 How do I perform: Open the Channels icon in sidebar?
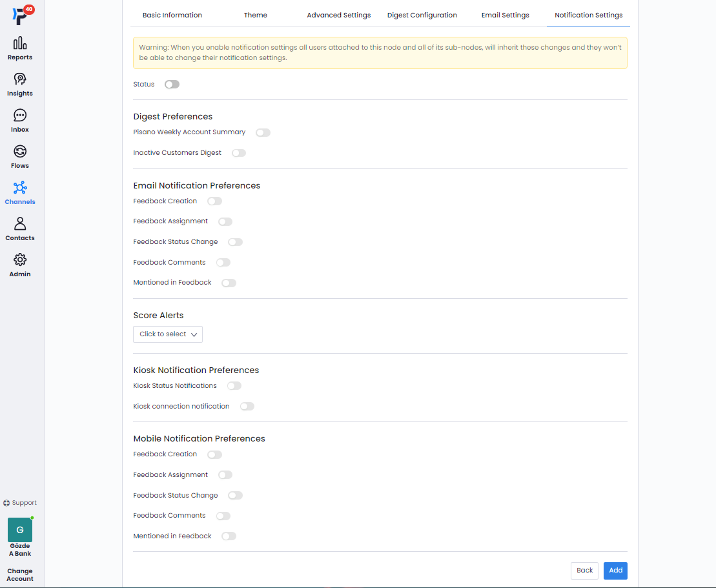coord(20,188)
